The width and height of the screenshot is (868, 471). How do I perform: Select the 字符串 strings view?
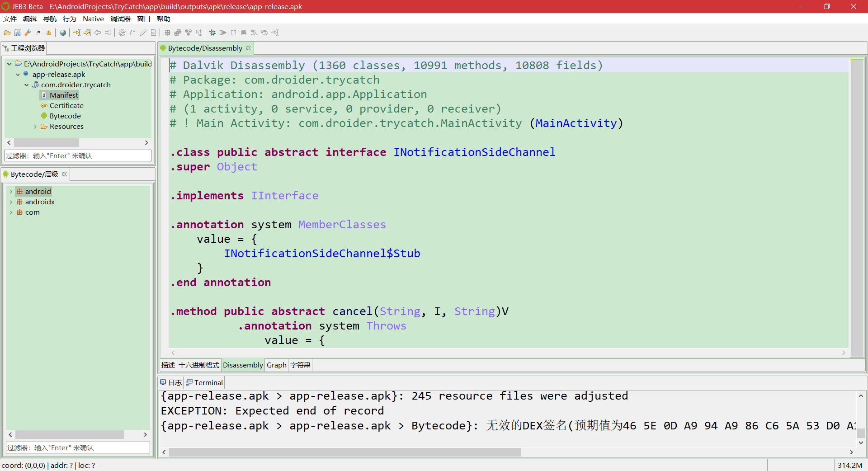pos(300,365)
